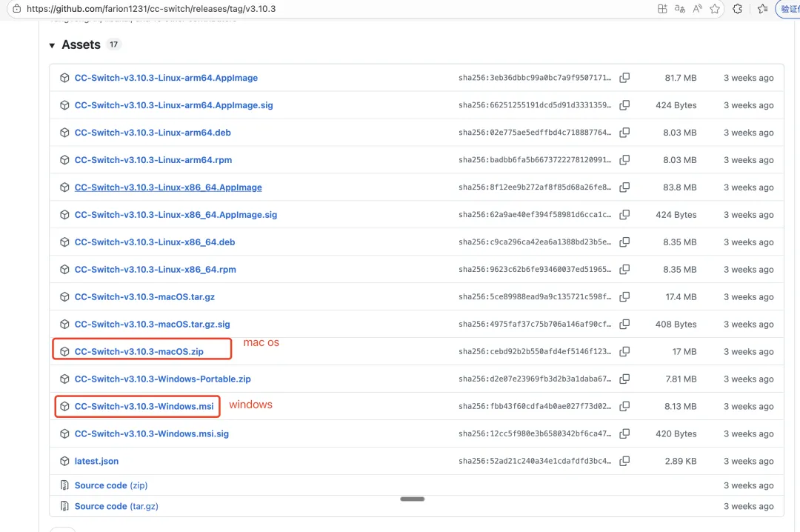The height and width of the screenshot is (532, 800).
Task: Open the browser extensions puzzle icon
Action: (737, 9)
